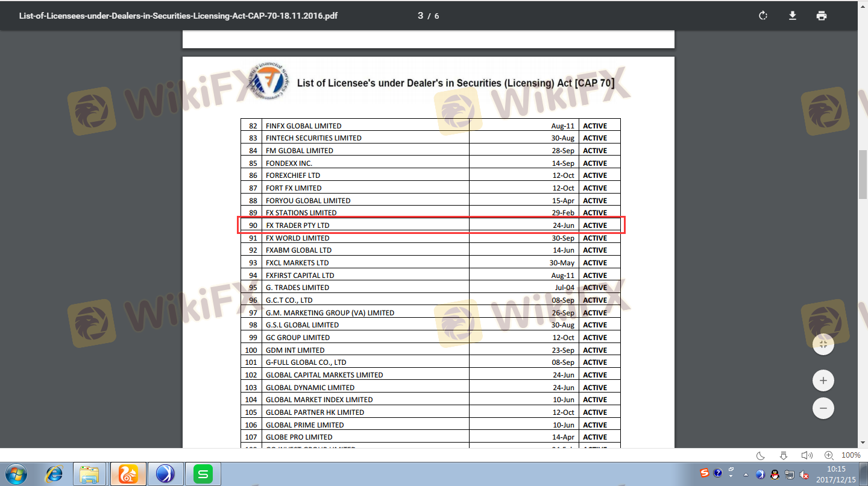
Task: Toggle browser night mode moon icon
Action: tap(761, 455)
